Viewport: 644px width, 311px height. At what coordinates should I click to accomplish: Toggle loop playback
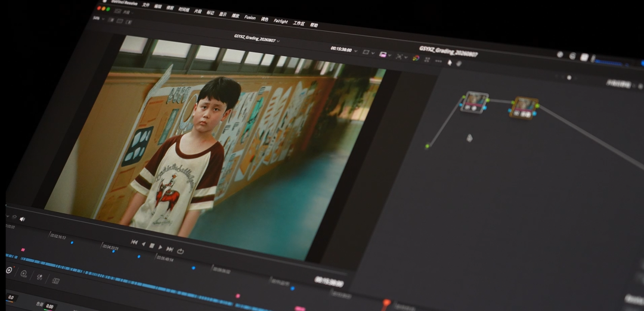click(x=180, y=251)
